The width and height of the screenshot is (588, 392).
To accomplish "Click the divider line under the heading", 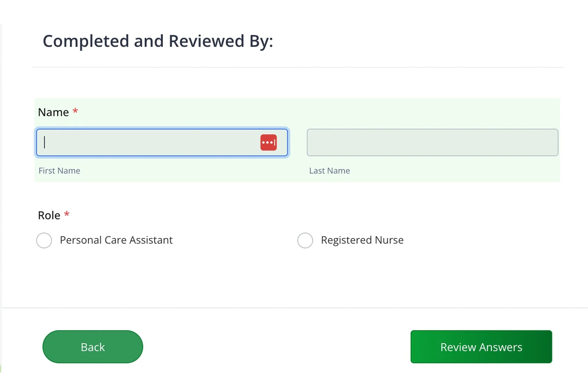I will point(297,67).
